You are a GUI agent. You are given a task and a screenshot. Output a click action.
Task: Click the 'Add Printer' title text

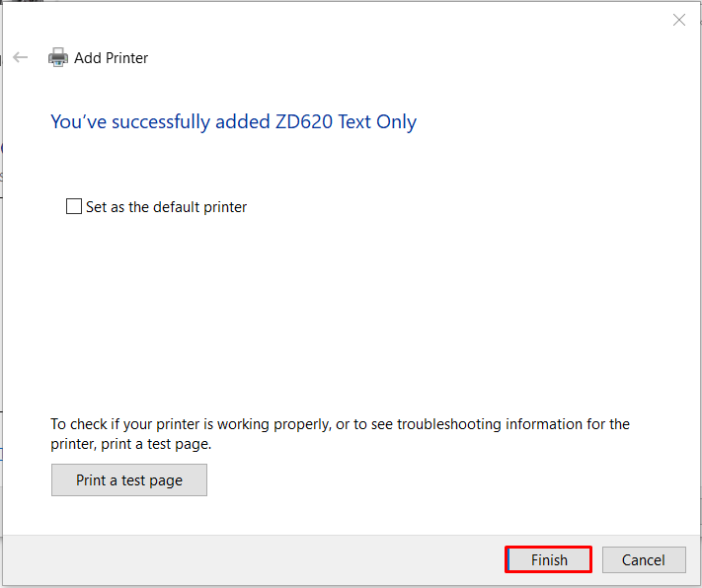click(x=112, y=58)
